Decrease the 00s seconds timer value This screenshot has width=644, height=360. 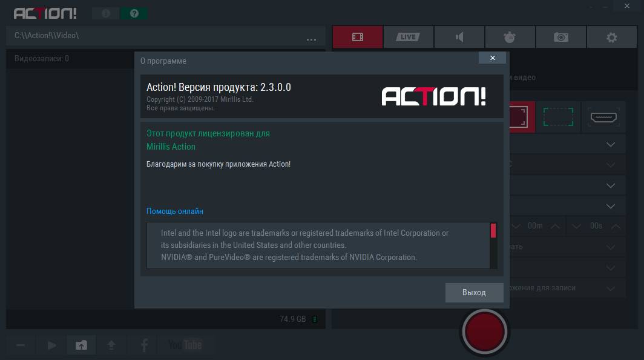coord(577,226)
